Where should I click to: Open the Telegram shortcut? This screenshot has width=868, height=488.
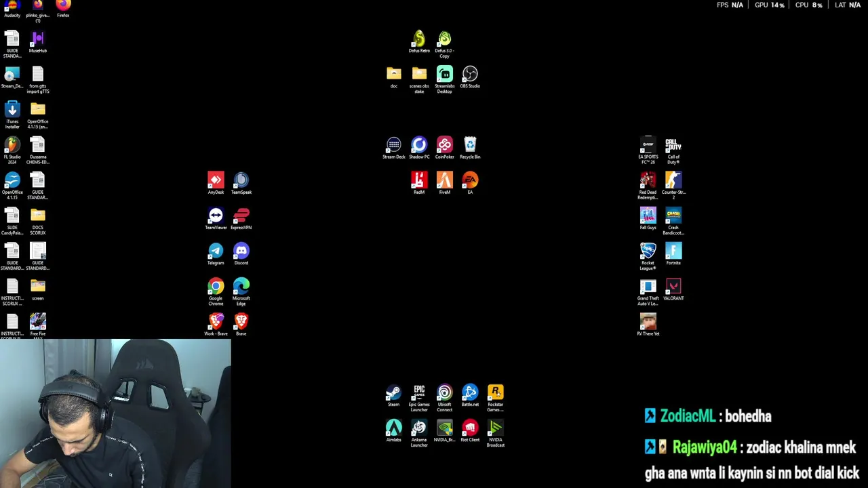pyautogui.click(x=216, y=253)
